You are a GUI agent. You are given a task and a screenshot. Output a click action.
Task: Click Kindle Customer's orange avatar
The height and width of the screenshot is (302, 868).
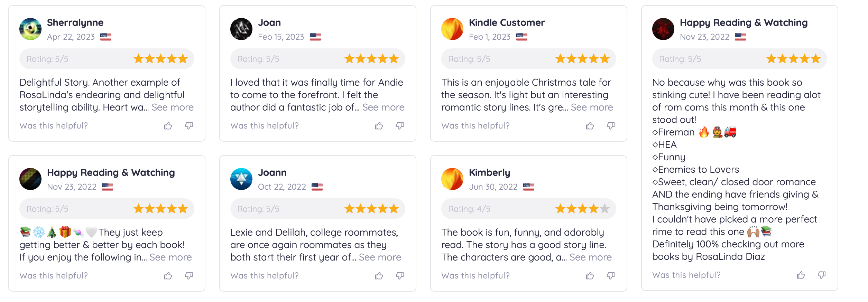452,29
